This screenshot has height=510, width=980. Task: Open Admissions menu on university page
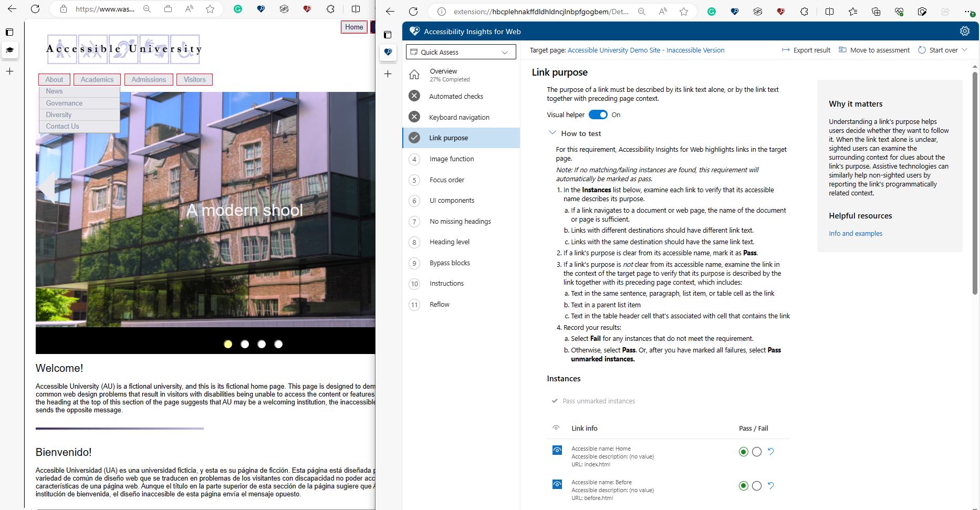point(149,79)
